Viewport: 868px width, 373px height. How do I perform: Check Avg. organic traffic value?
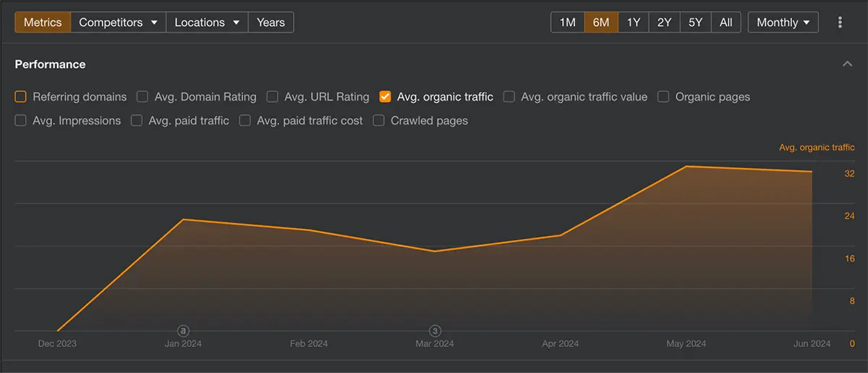(x=509, y=97)
